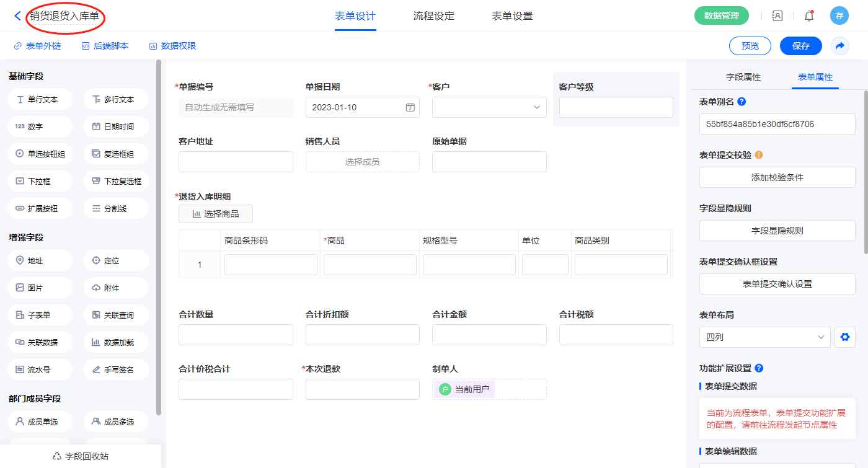Open the notification bell
Image resolution: width=868 pixels, height=468 pixels.
coord(808,16)
